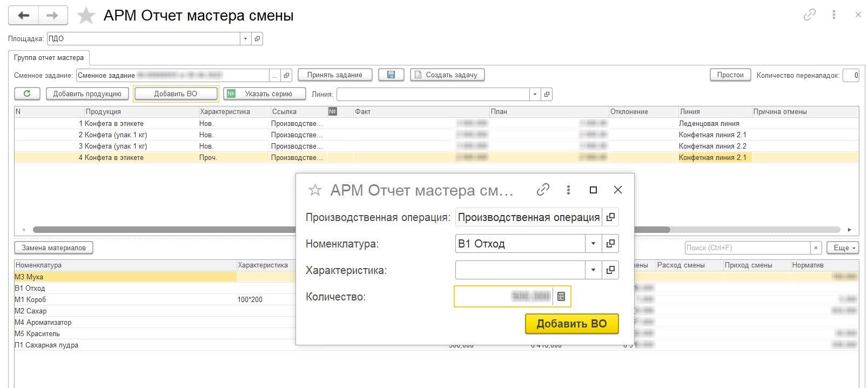Copy link icon in dialog header

tap(543, 190)
